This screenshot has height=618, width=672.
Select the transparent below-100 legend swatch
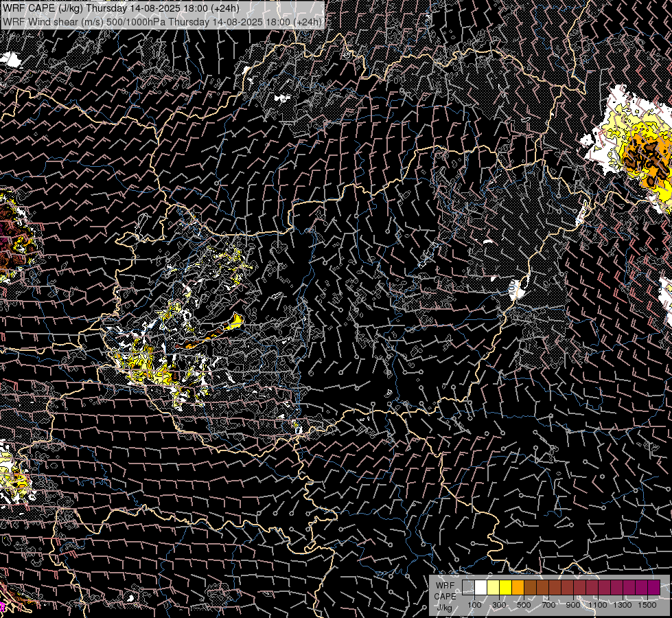pos(468,587)
